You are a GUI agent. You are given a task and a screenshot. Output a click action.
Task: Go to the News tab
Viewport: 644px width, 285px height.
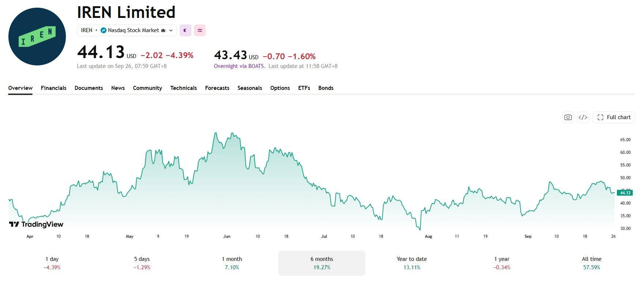[x=118, y=88]
